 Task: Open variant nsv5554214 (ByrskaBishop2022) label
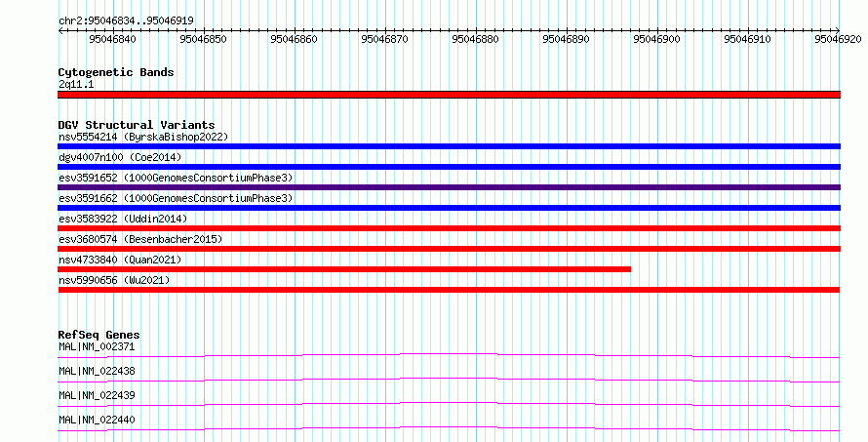pos(143,137)
